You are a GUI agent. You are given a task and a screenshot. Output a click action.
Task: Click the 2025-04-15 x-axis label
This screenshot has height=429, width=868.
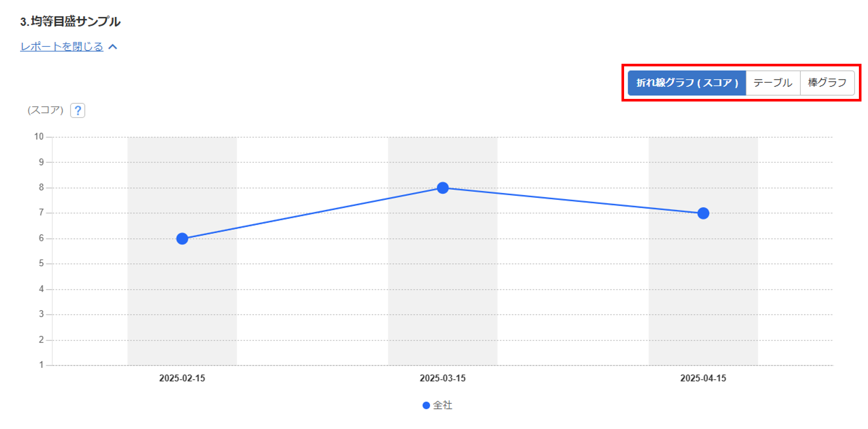tap(703, 378)
